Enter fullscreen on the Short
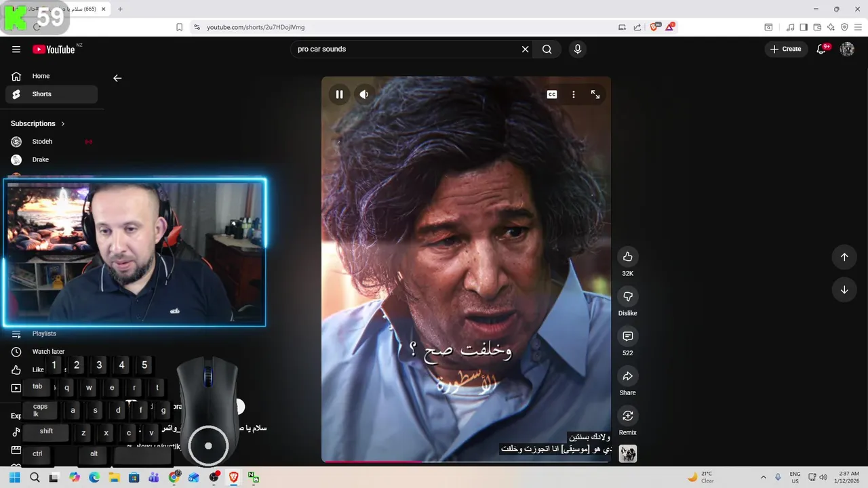The height and width of the screenshot is (488, 868). coord(595,94)
